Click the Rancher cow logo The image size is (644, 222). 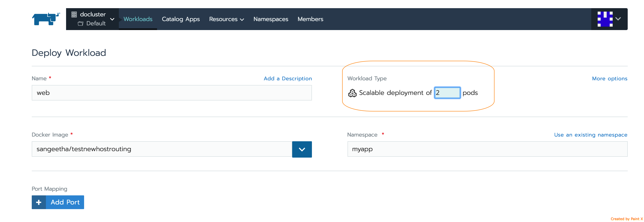pyautogui.click(x=46, y=19)
